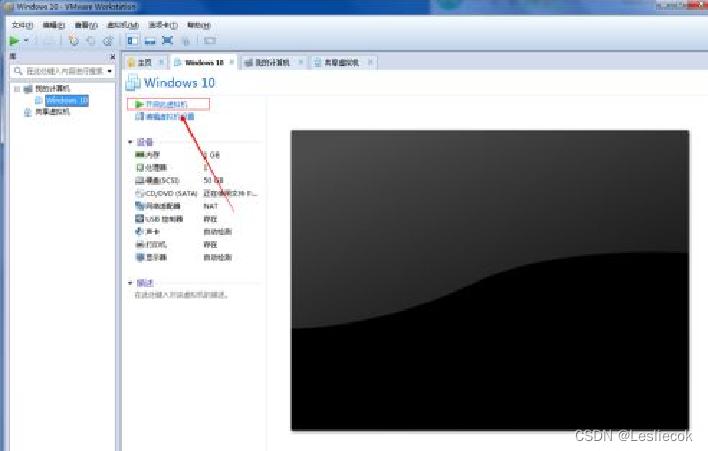Click the full screen mode toolbar icon
The image size is (708, 451).
168,41
